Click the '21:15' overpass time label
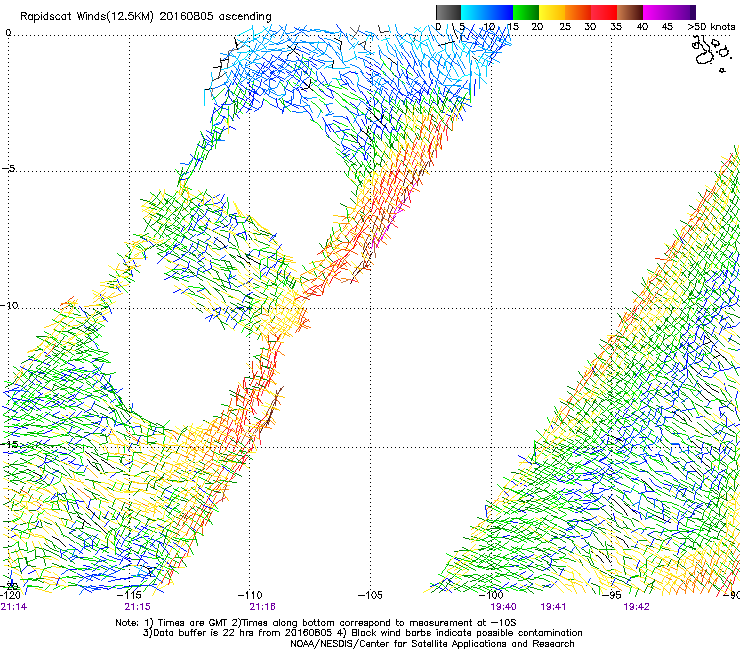The image size is (740, 650). click(x=137, y=607)
